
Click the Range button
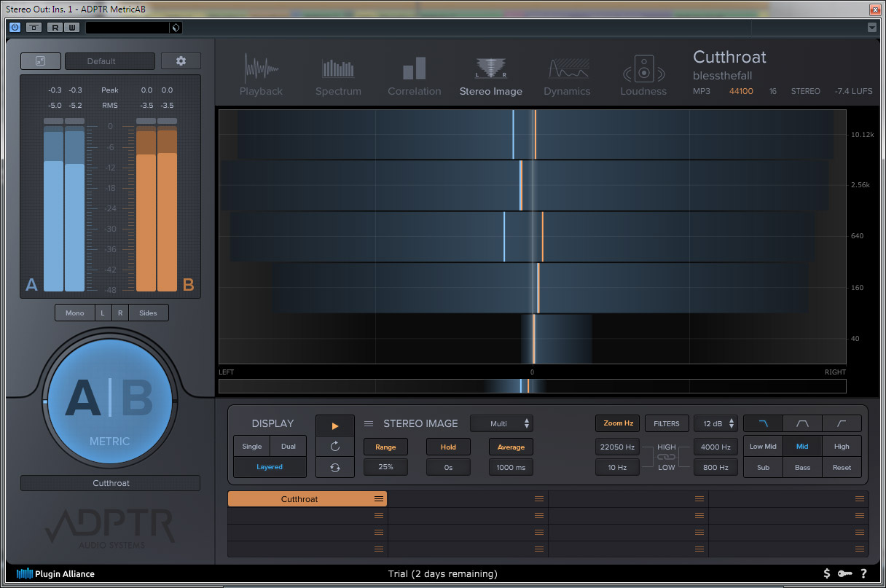pos(385,447)
